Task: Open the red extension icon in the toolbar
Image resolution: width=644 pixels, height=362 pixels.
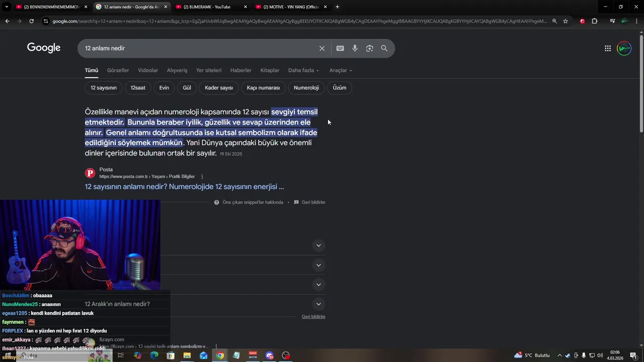Action: [582, 21]
